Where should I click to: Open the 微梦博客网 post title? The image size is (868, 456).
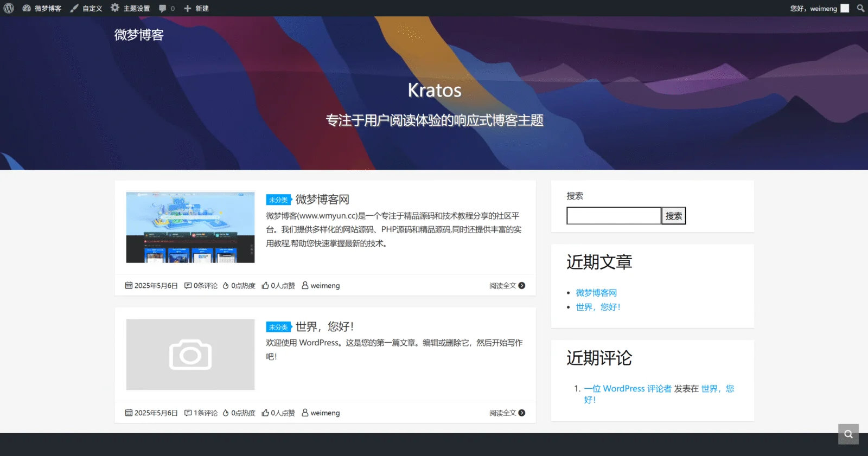tap(322, 200)
